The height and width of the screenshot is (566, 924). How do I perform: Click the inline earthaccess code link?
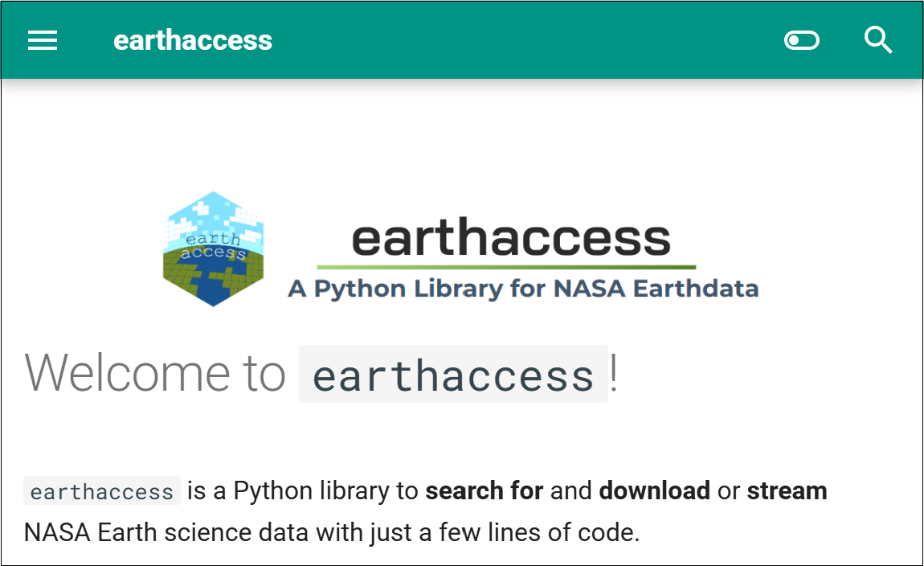100,490
